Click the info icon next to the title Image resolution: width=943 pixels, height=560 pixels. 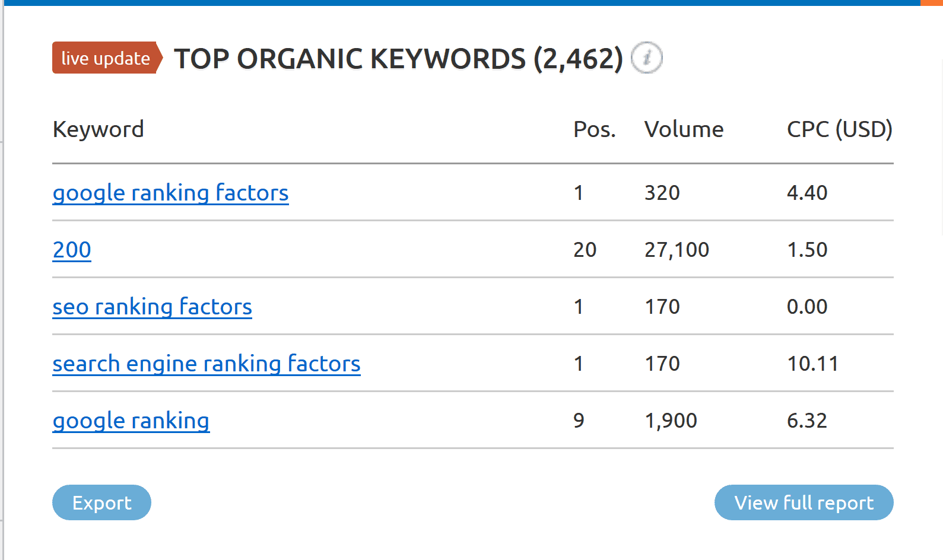coord(646,58)
